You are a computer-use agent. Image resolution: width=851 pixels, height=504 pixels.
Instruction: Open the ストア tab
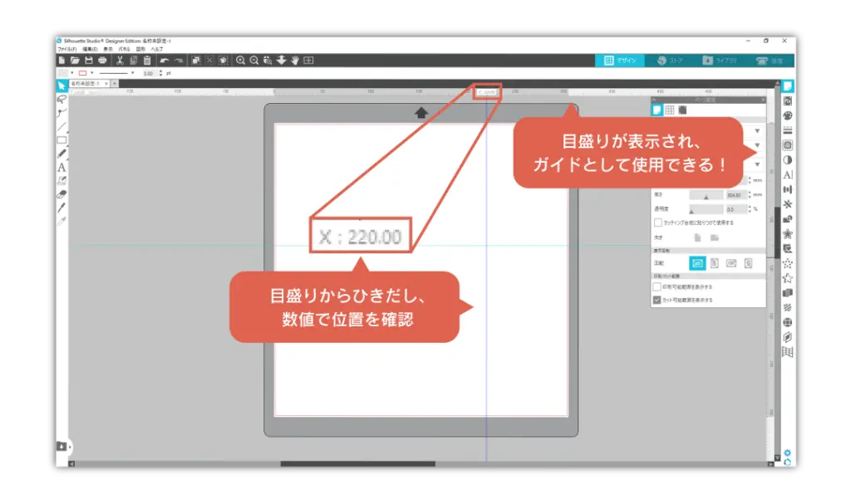point(669,61)
